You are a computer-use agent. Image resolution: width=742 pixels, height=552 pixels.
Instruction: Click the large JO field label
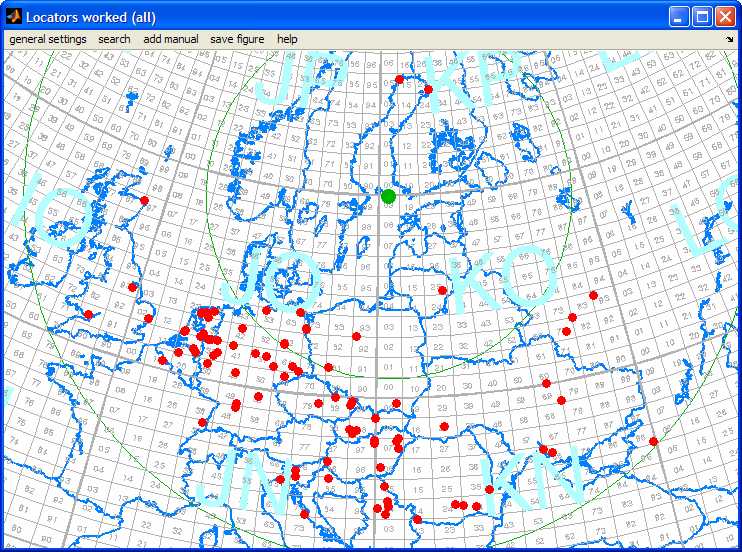point(274,283)
